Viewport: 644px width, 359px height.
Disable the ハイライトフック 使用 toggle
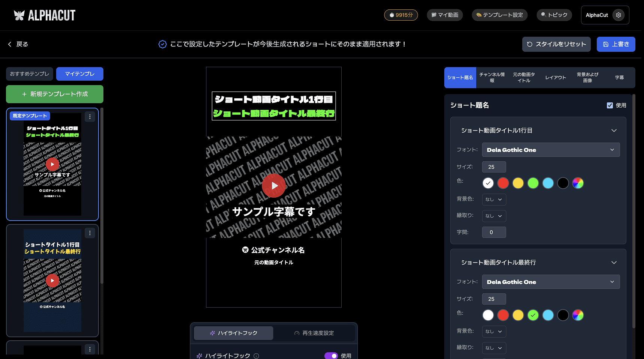[331, 356]
